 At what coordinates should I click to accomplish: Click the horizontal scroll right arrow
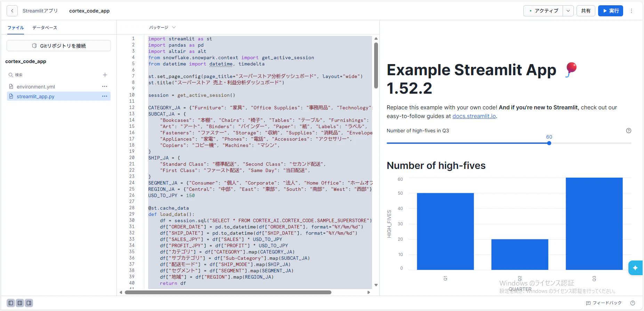(x=369, y=292)
